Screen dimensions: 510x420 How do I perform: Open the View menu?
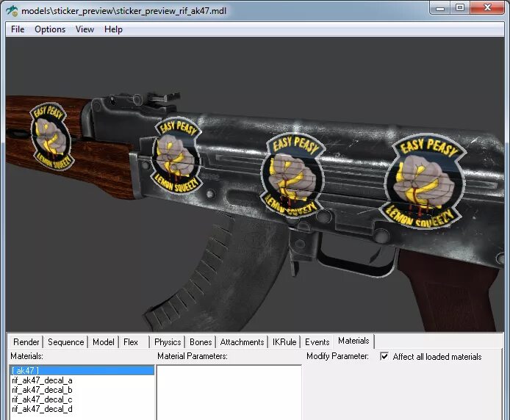point(85,29)
